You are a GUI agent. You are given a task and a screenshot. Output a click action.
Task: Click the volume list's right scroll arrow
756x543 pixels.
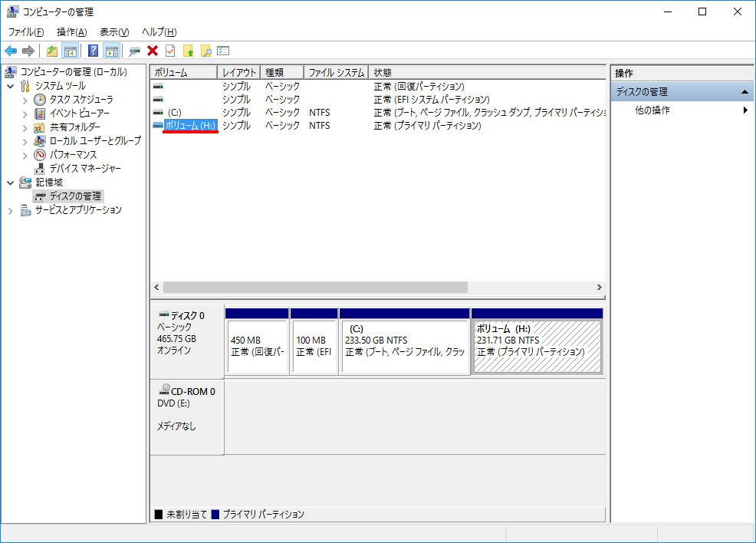coord(600,288)
